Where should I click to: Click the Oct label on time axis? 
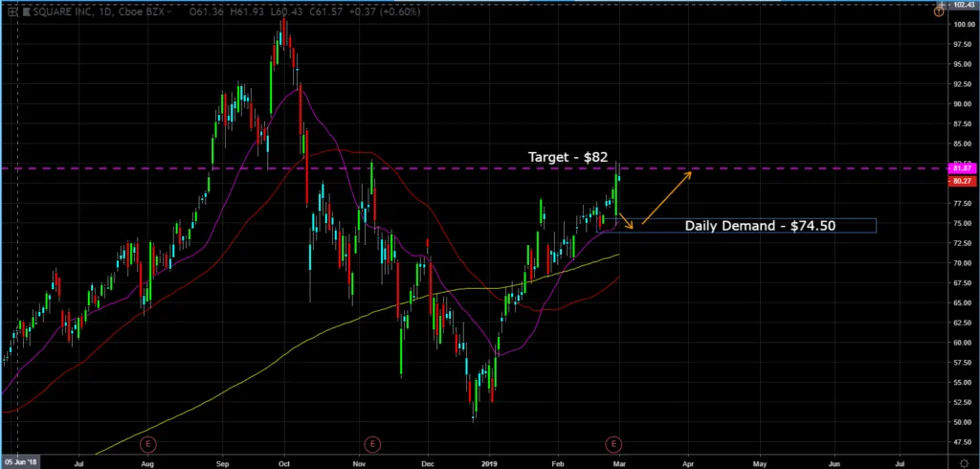[283, 464]
